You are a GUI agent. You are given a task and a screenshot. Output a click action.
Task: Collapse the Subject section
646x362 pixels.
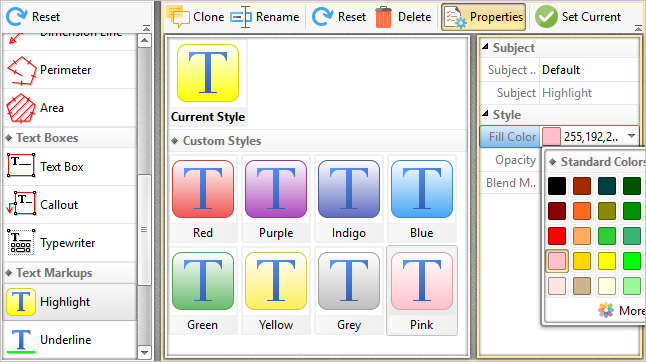pos(485,47)
